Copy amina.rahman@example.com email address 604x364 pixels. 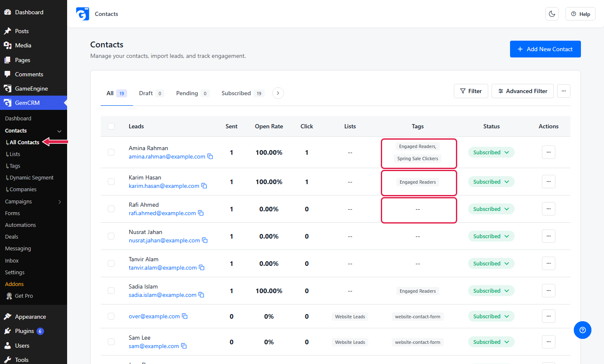(x=210, y=156)
